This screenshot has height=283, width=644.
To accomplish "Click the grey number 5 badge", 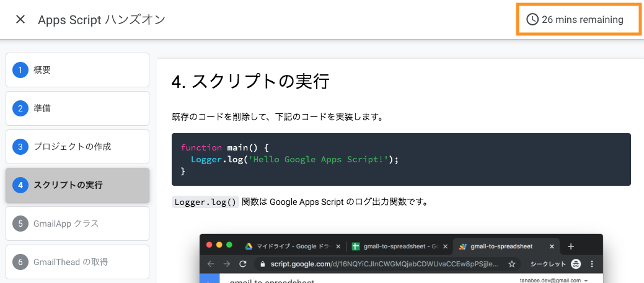I will pyautogui.click(x=20, y=224).
